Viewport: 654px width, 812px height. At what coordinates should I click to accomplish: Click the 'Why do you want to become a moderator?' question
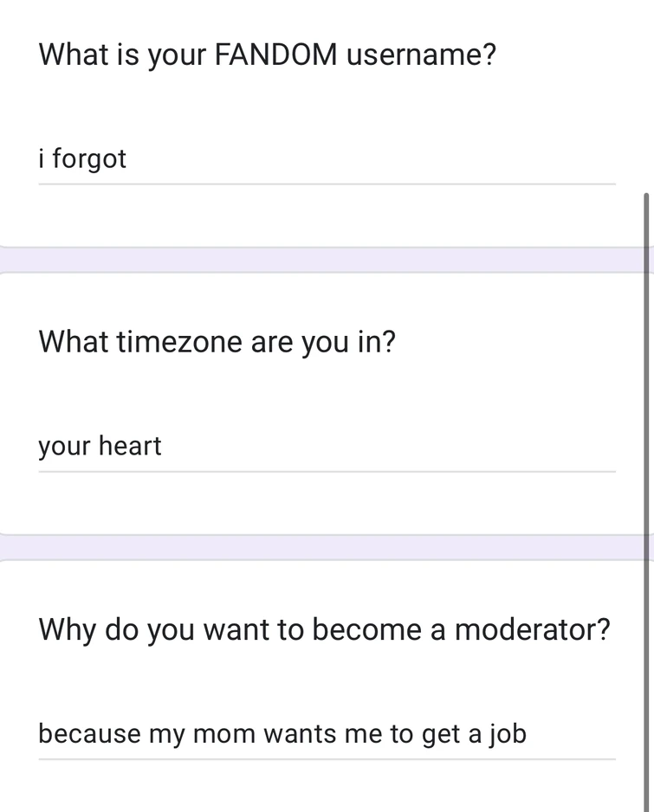point(324,629)
